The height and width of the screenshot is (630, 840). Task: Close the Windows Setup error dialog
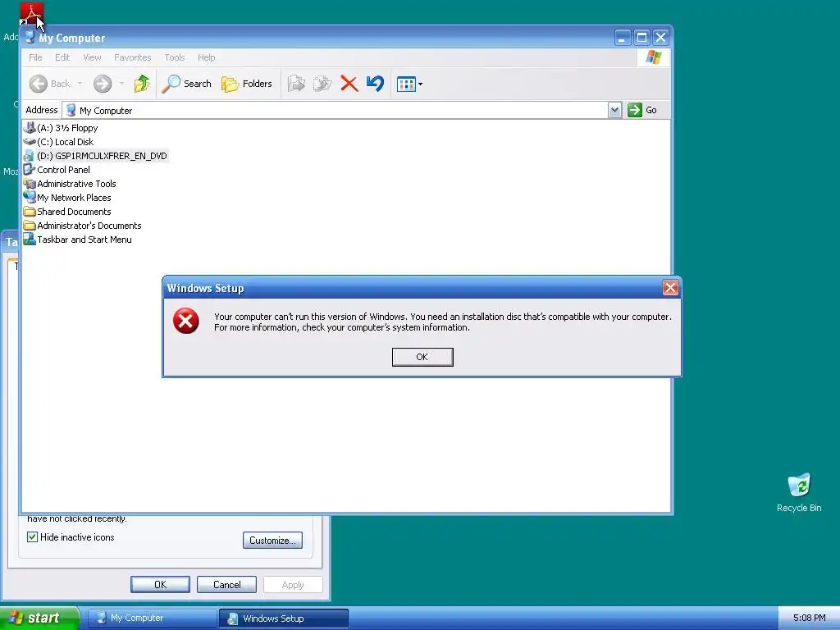pos(670,288)
